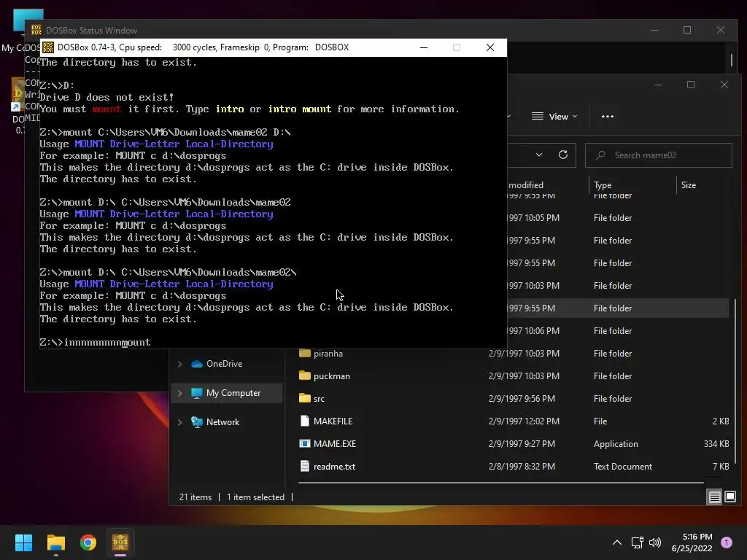Open the See more ellipsis menu
This screenshot has width=747, height=560.
pyautogui.click(x=608, y=117)
